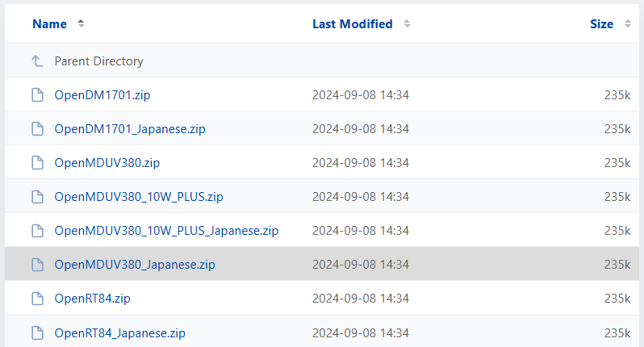Sort listing by Name column header
The width and height of the screenshot is (644, 347).
(x=49, y=24)
